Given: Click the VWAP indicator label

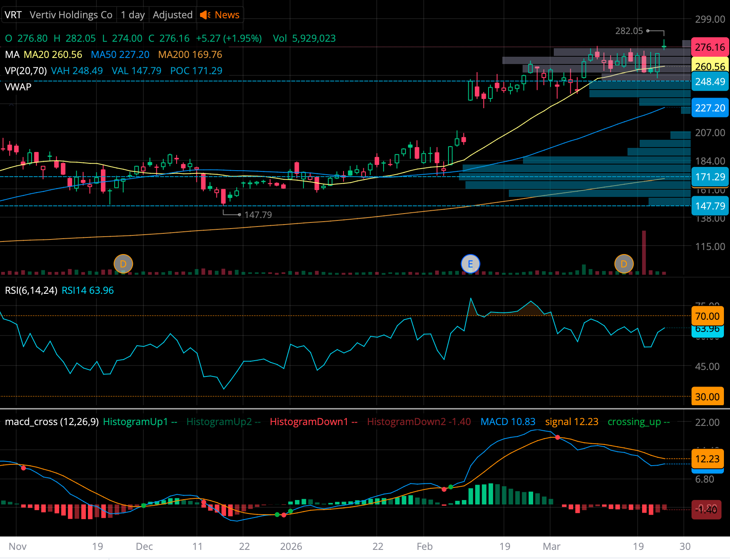Looking at the screenshot, I should (x=18, y=87).
